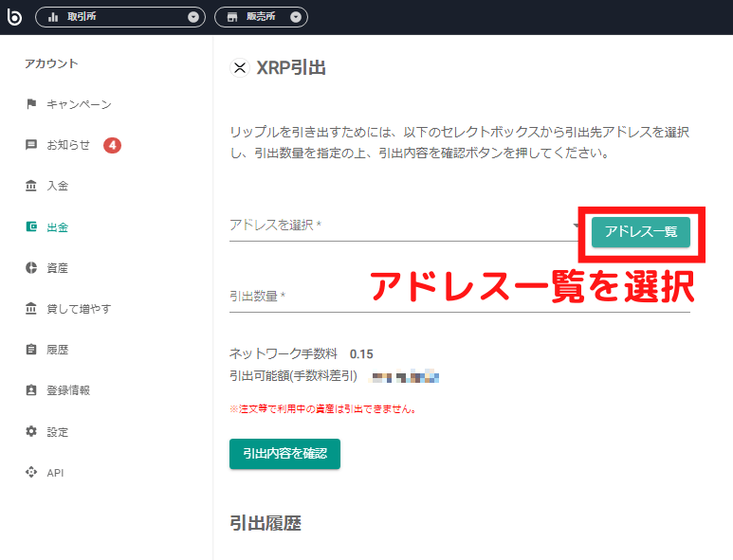Click the API icon in sidebar
The height and width of the screenshot is (560, 733).
[31, 472]
